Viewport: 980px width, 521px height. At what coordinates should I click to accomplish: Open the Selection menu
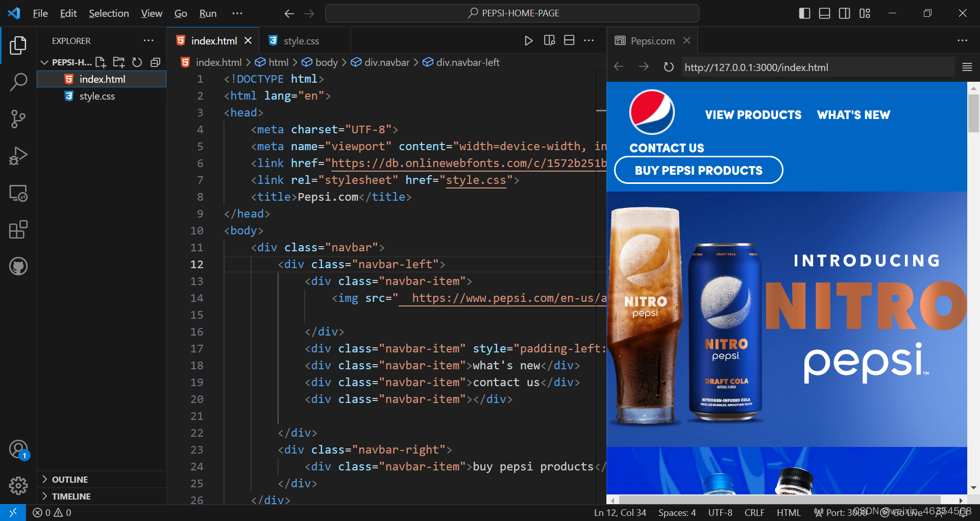click(109, 13)
